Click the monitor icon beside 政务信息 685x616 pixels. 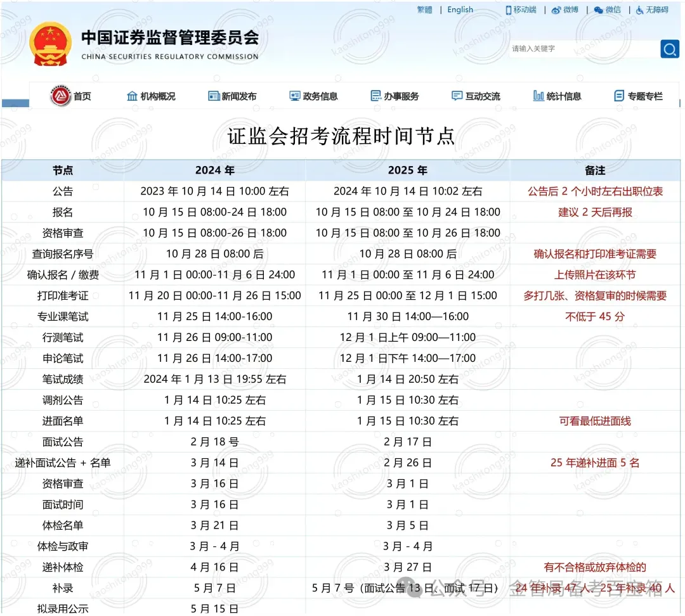pos(295,96)
